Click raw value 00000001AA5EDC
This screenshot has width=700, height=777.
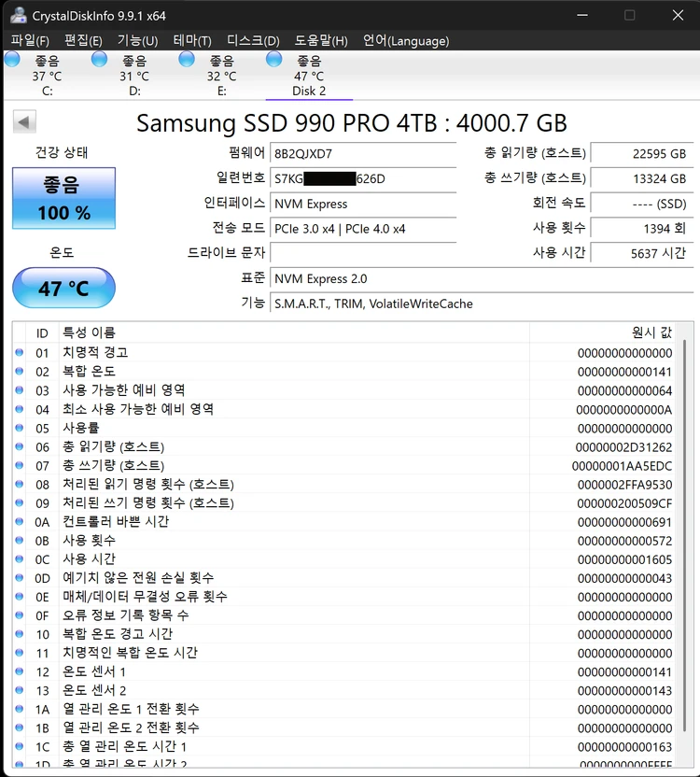pos(623,466)
